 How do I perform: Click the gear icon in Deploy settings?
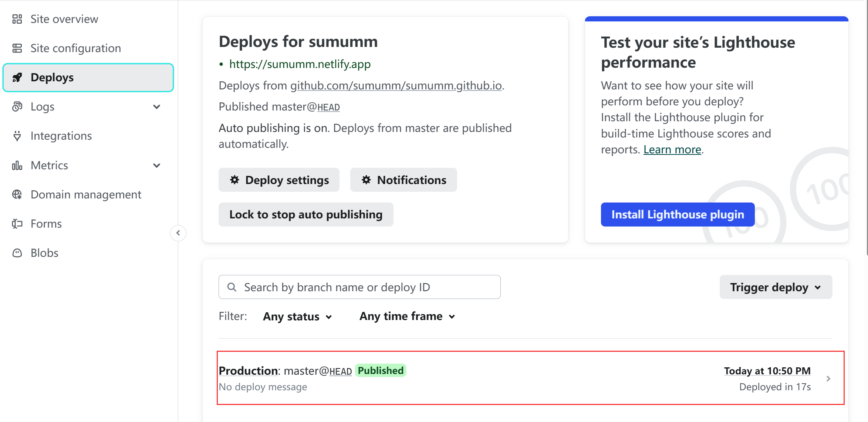point(234,180)
